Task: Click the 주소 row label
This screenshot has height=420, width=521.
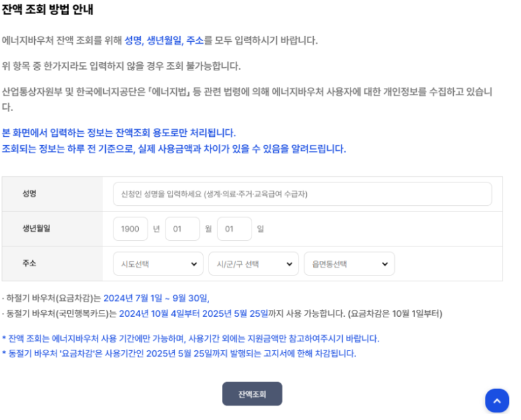Action: point(29,264)
